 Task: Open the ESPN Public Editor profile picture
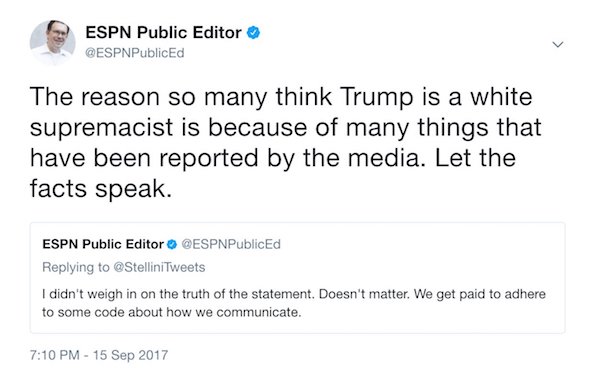click(x=53, y=42)
